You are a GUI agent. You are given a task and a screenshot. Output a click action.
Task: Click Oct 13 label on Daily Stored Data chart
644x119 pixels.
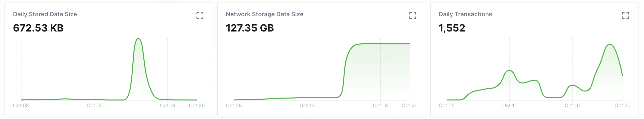coord(94,105)
